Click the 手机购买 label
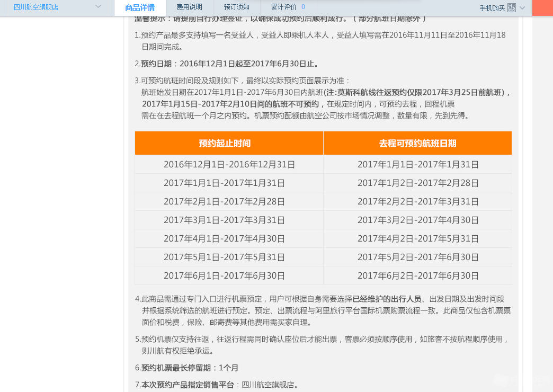Viewport: 553px width, 392px height. [492, 8]
